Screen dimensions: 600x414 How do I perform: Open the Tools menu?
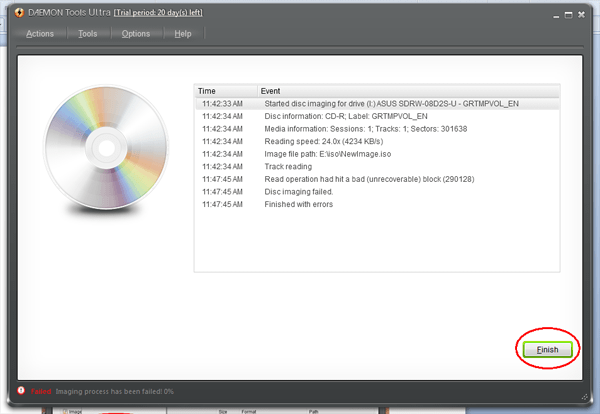tap(88, 34)
